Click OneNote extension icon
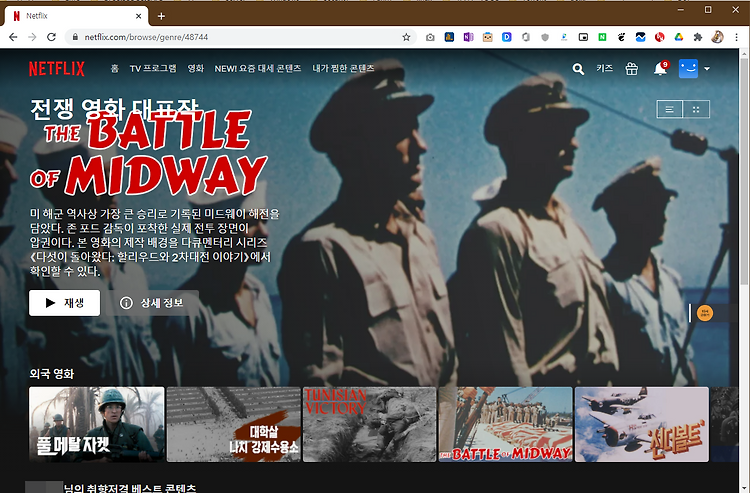The width and height of the screenshot is (750, 493). click(468, 37)
